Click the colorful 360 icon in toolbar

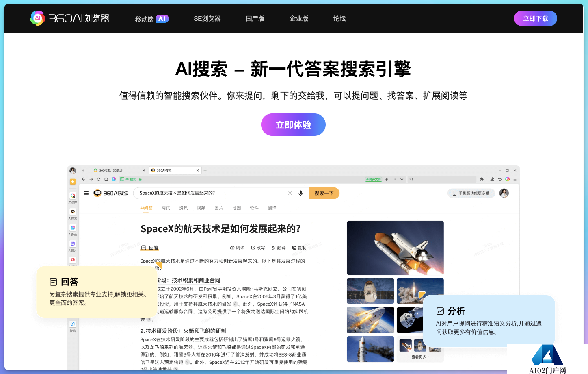(507, 179)
